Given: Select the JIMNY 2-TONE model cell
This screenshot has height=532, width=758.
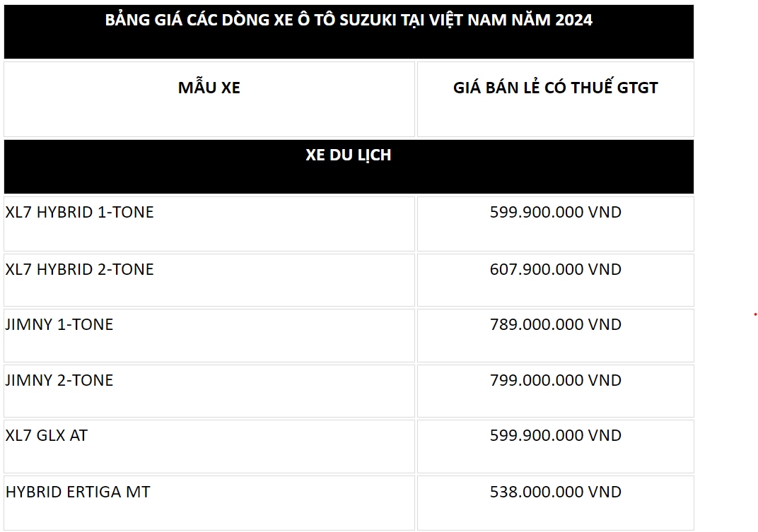Looking at the screenshot, I should (209, 391).
